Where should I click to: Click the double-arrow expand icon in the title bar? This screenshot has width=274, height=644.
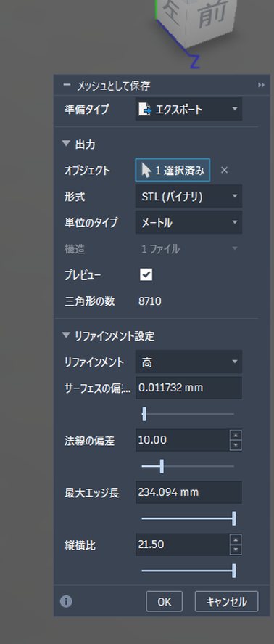(261, 85)
